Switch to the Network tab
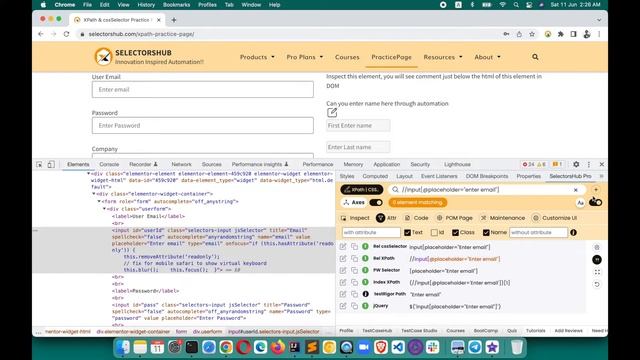The image size is (640, 360). coord(182,164)
